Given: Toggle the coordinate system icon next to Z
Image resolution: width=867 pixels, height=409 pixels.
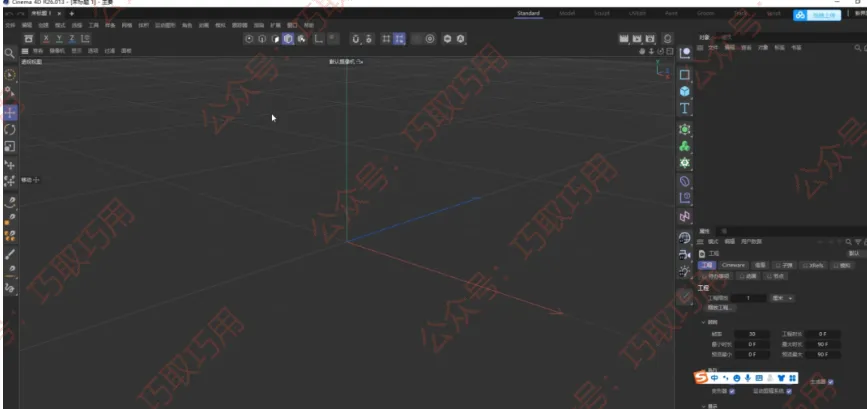Looking at the screenshot, I should (x=85, y=38).
